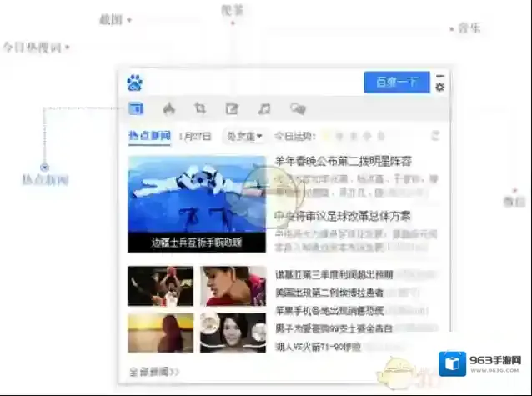Minimize the Baidu desktop widget
Screen dimensions: 532x396
pos(440,76)
